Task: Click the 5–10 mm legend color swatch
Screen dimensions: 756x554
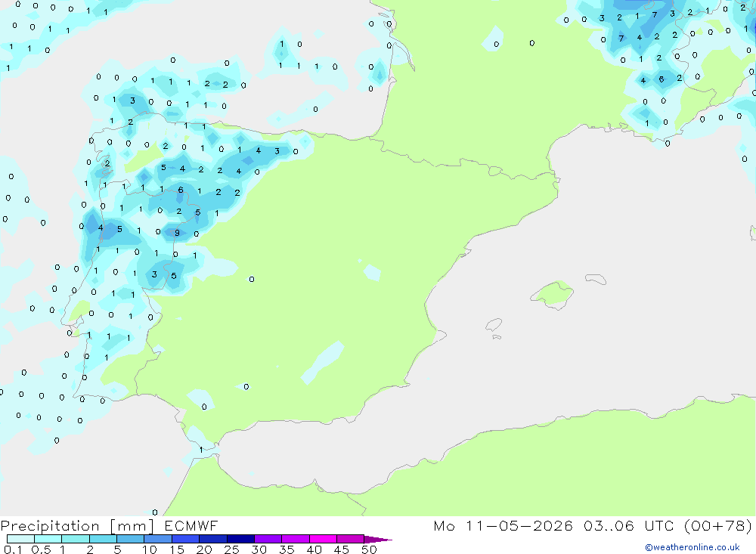Action: pos(131,539)
